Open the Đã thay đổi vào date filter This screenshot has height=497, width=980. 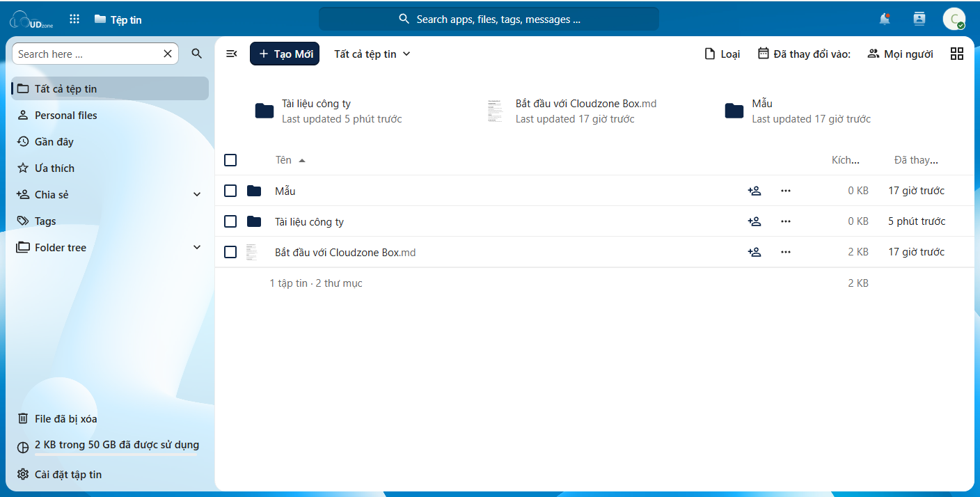[804, 54]
